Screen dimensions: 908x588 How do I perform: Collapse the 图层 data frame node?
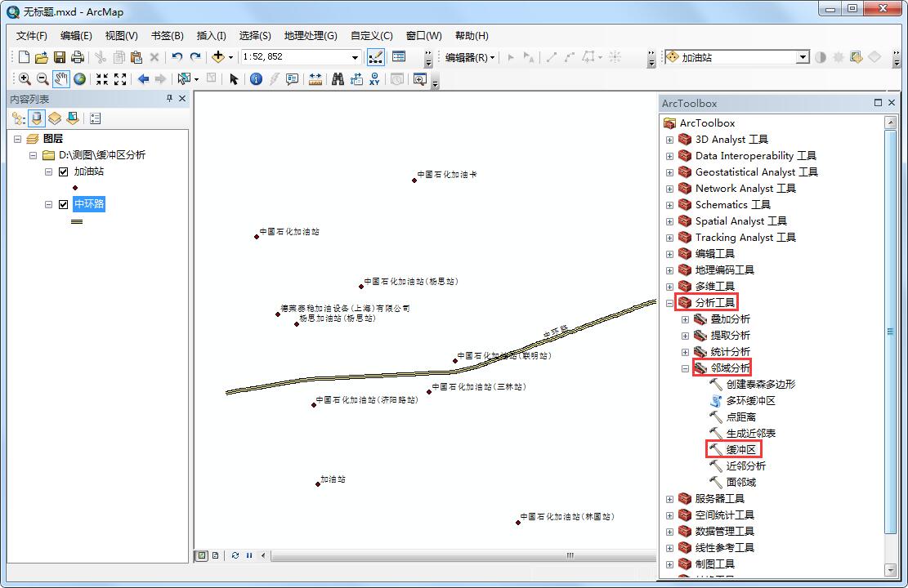tap(17, 139)
